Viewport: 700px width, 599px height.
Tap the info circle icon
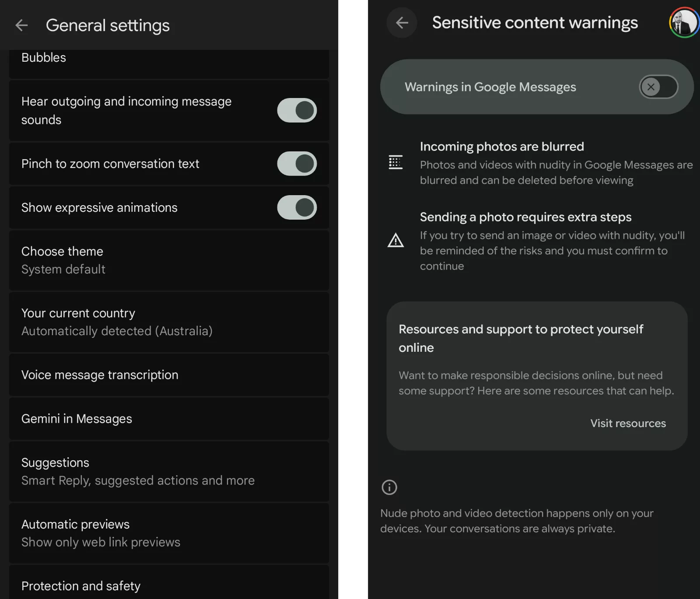tap(389, 487)
